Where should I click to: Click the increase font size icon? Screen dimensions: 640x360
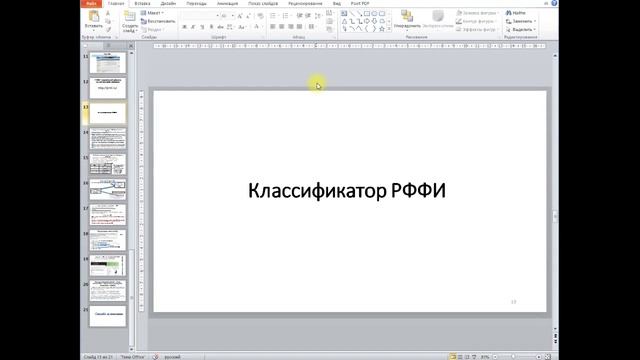(240, 16)
